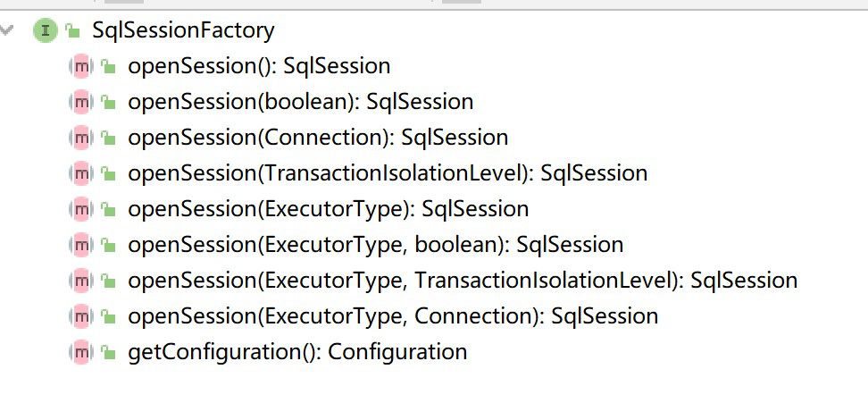
Task: Click method icon of openSession(boolean)
Action: click(81, 102)
